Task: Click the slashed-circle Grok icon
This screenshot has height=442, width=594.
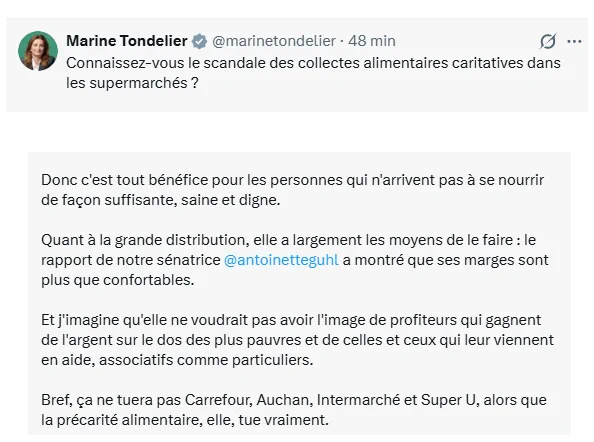Action: pyautogui.click(x=548, y=41)
